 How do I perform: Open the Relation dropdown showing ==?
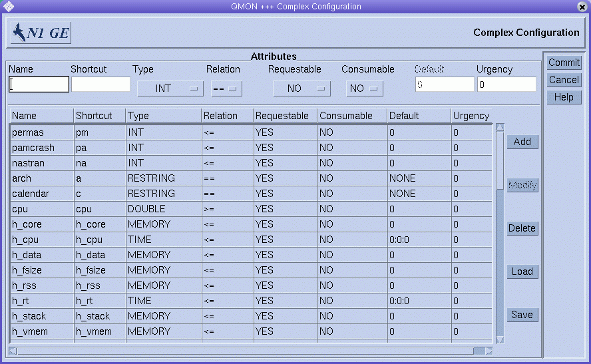pyautogui.click(x=226, y=89)
